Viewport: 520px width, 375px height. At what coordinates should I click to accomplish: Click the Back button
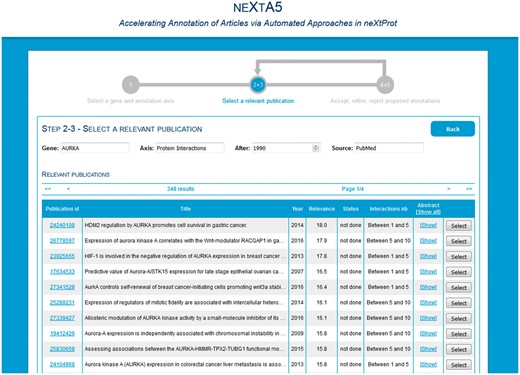pyautogui.click(x=453, y=129)
